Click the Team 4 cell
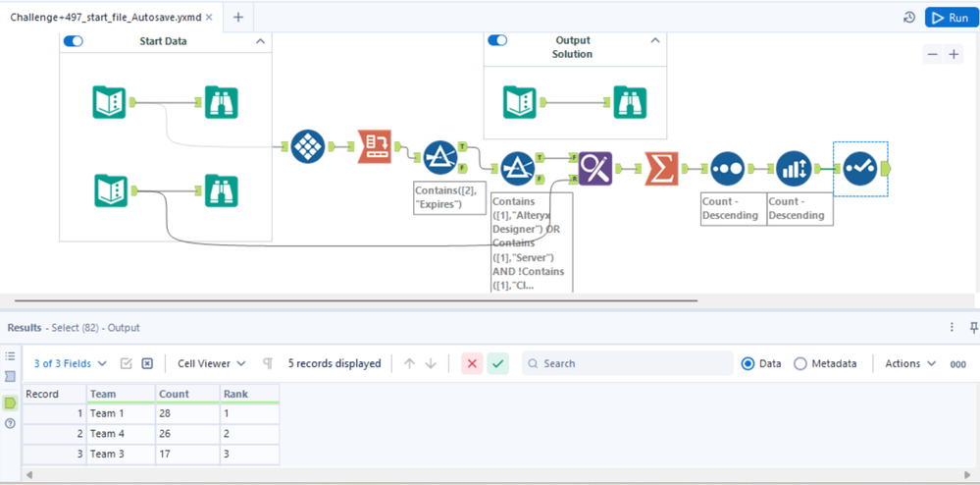The image size is (980, 485). [x=121, y=434]
